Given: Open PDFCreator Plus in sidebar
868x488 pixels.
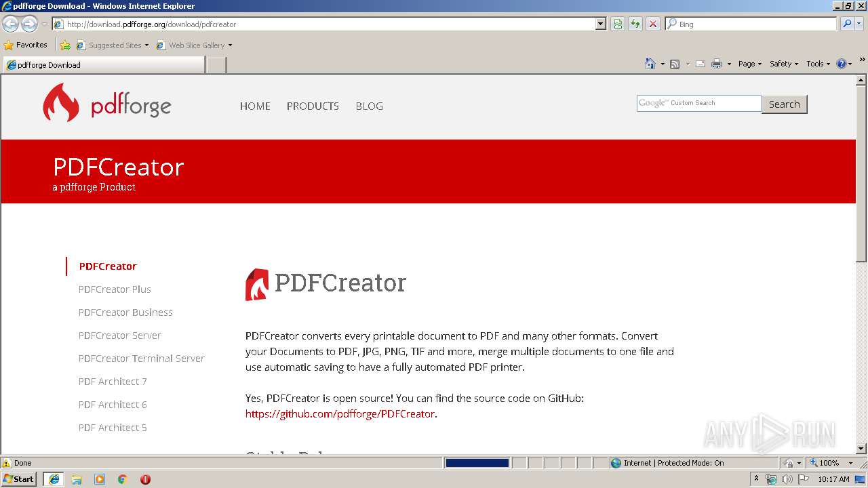Looking at the screenshot, I should point(115,289).
